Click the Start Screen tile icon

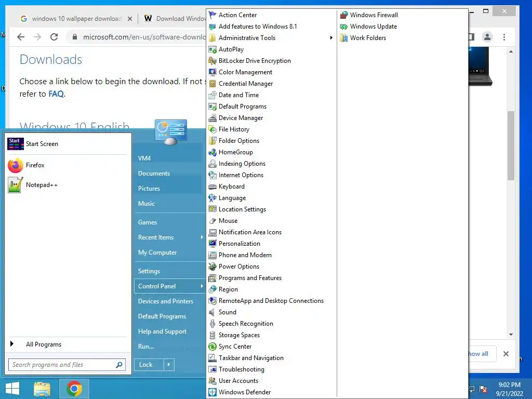(15, 144)
